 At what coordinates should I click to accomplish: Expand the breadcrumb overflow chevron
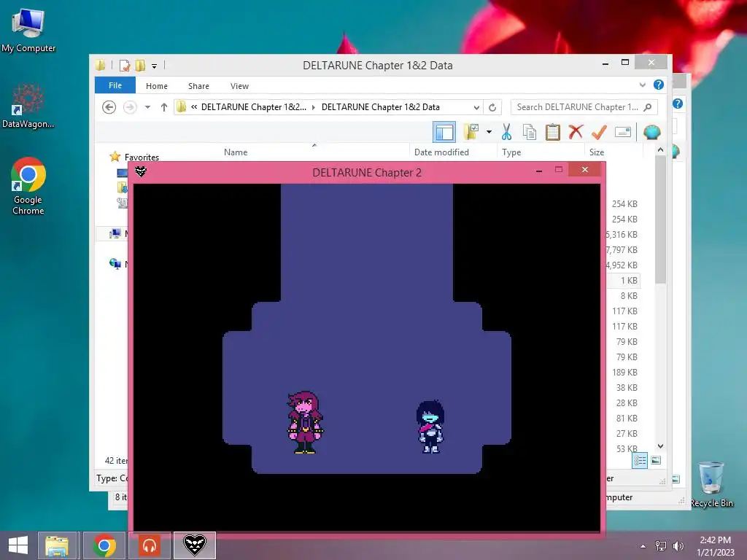pyautogui.click(x=194, y=106)
